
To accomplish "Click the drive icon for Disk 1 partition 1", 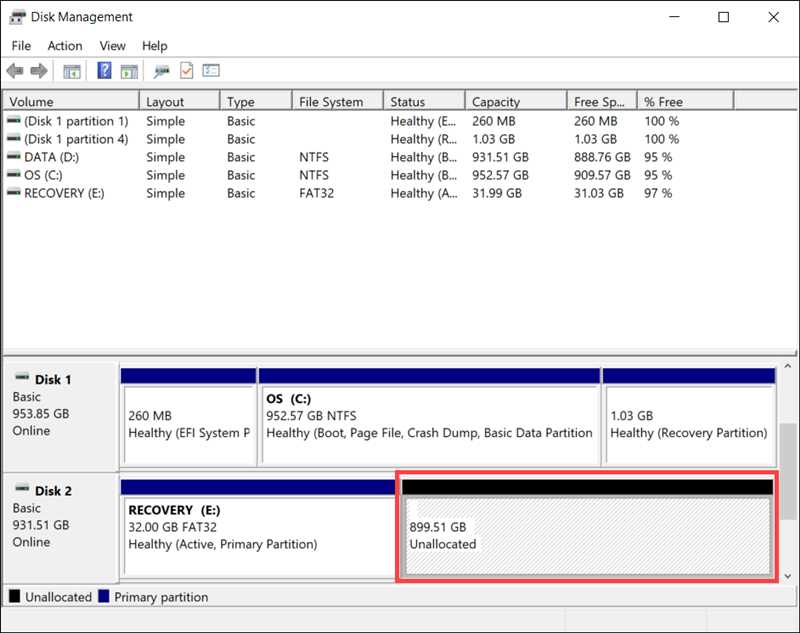I will (14, 120).
